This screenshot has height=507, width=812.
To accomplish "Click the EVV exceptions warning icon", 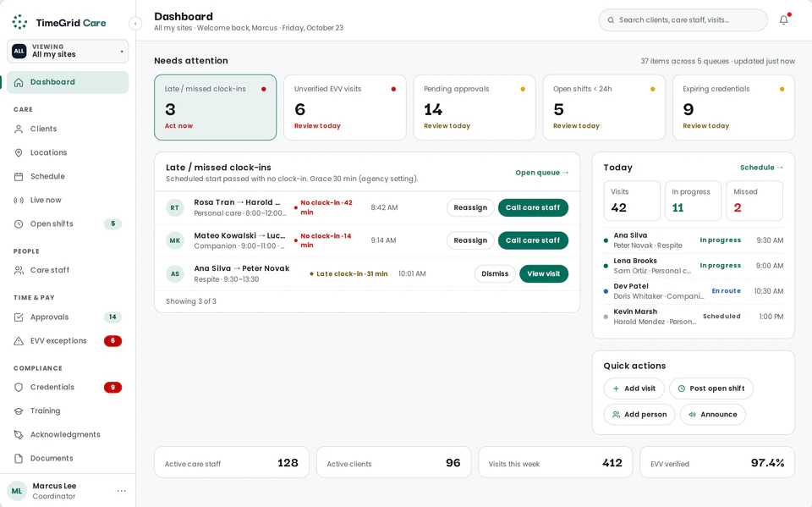I will point(19,341).
